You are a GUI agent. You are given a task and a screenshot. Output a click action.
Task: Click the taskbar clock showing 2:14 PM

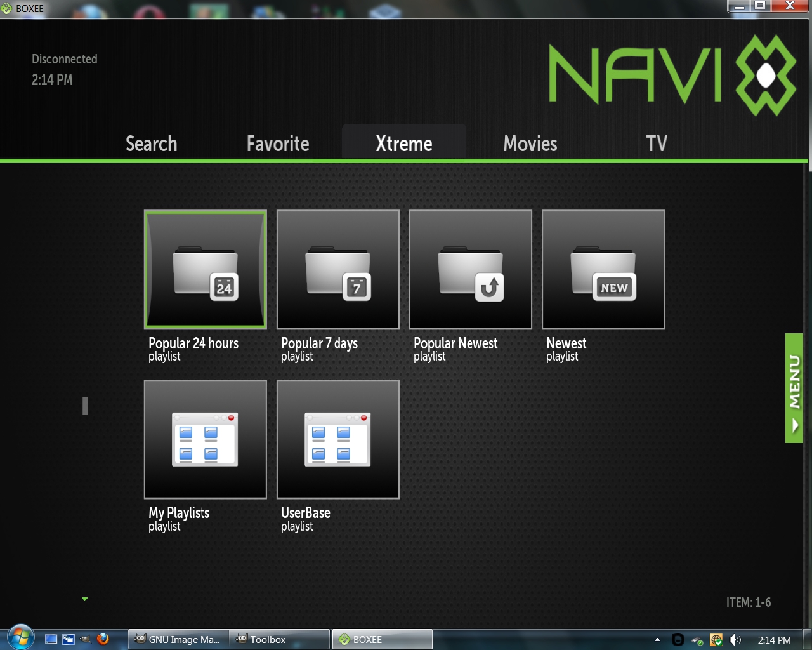775,640
